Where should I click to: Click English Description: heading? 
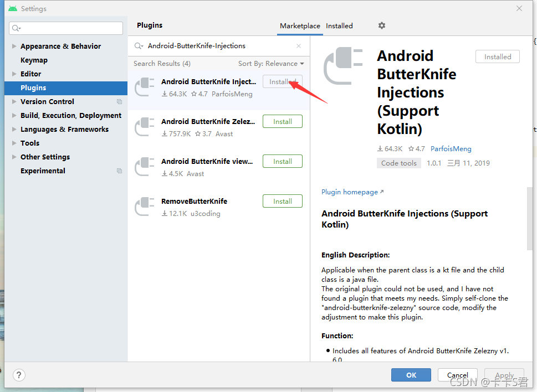[355, 255]
